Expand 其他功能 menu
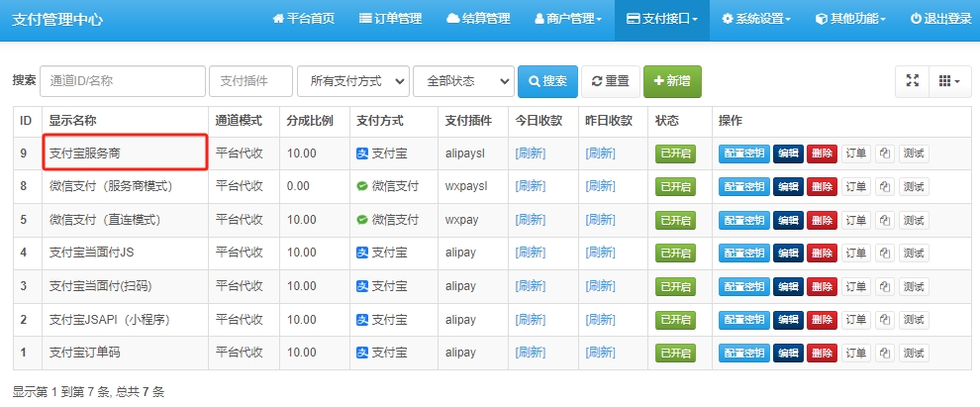The width and height of the screenshot is (980, 407). coord(850,19)
